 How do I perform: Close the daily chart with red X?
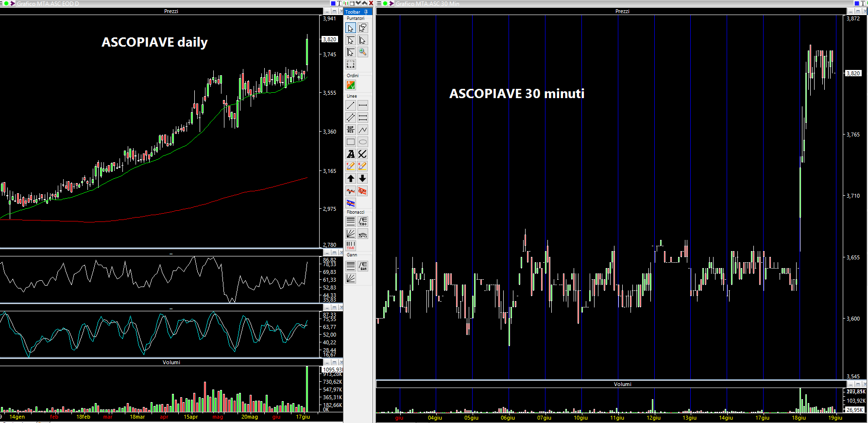(371, 3)
